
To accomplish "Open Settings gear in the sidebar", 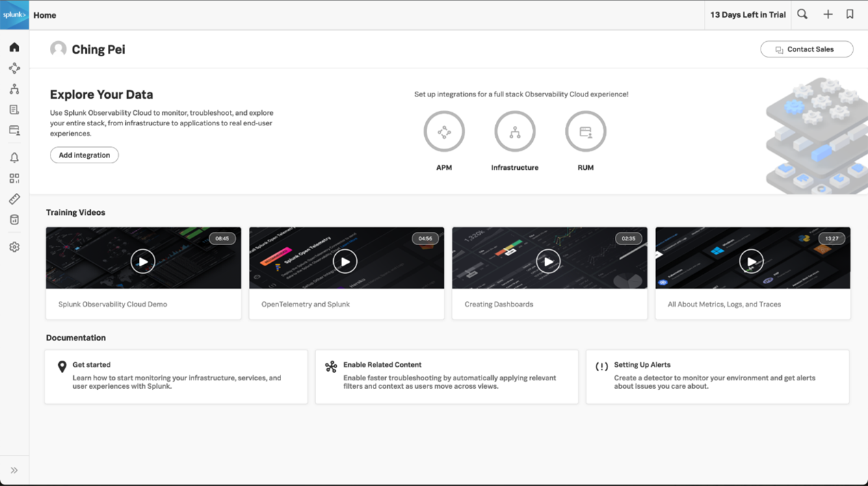I will point(14,247).
